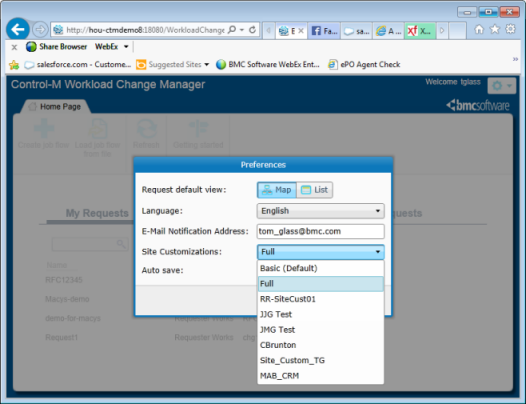This screenshot has width=526, height=404.
Task: Expand the favorites bar overflow chevron
Action: [515, 59]
